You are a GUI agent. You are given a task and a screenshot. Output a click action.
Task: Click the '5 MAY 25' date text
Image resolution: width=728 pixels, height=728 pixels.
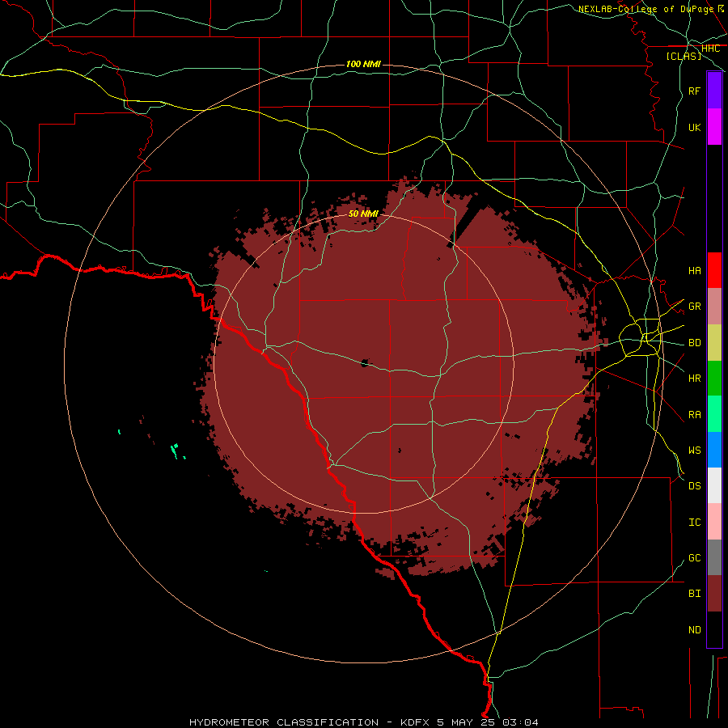coord(466,722)
